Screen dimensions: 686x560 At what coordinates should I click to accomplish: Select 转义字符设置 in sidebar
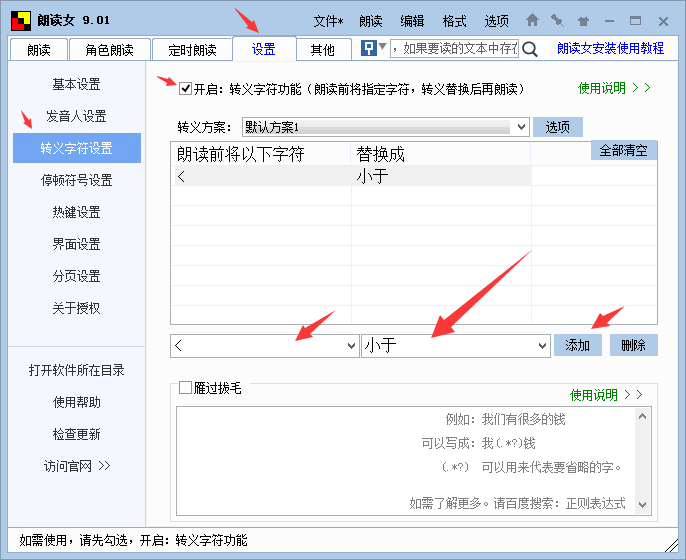[x=77, y=148]
